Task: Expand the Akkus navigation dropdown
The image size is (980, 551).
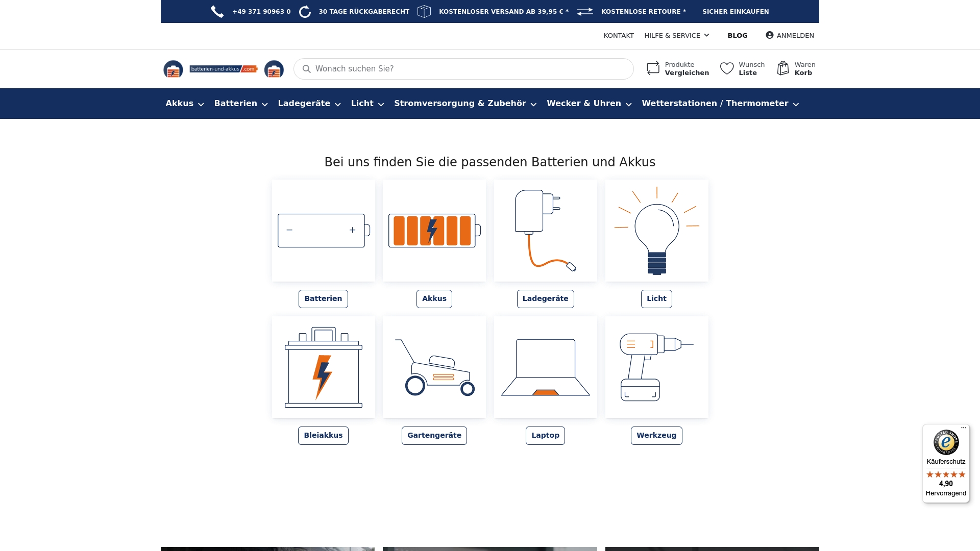Action: pos(184,103)
